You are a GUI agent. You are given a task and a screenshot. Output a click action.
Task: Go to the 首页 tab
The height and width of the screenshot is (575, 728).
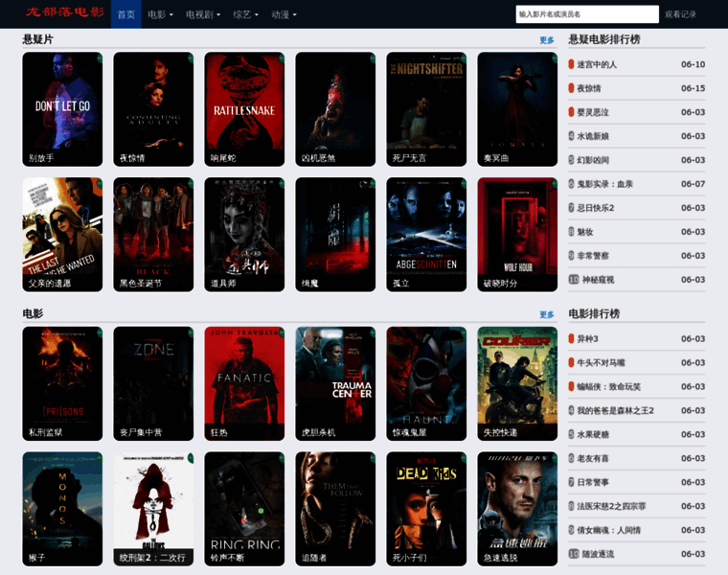point(125,14)
